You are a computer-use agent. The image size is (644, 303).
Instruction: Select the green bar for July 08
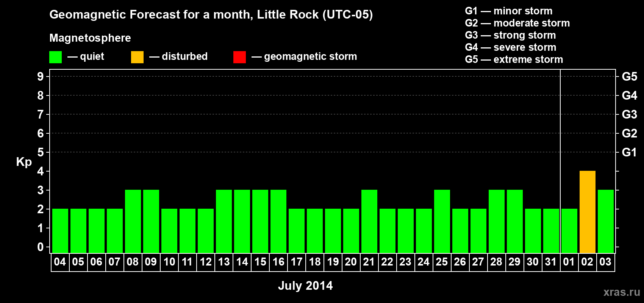pyautogui.click(x=133, y=221)
